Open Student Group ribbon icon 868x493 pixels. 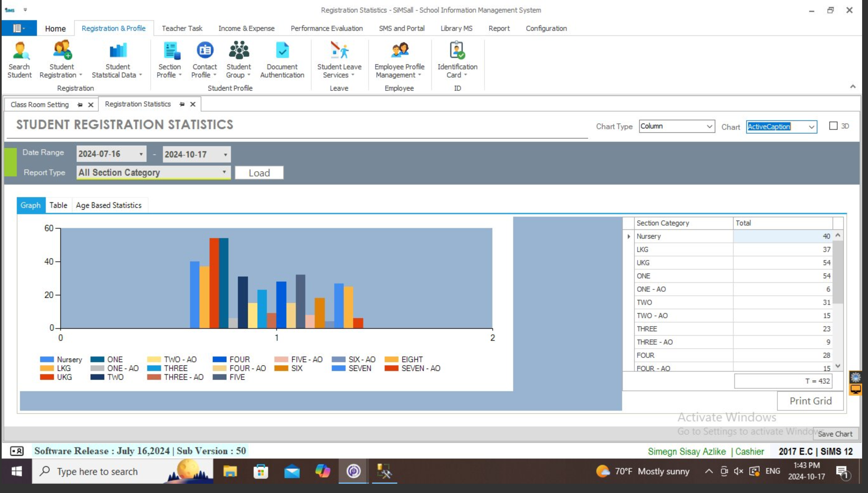pyautogui.click(x=239, y=60)
